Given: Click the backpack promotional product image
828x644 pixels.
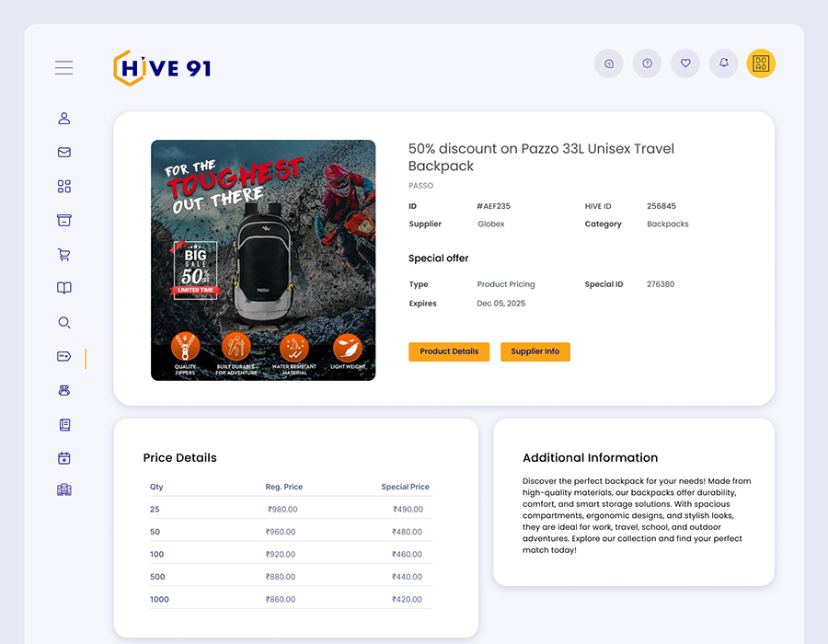Looking at the screenshot, I should pos(263,260).
